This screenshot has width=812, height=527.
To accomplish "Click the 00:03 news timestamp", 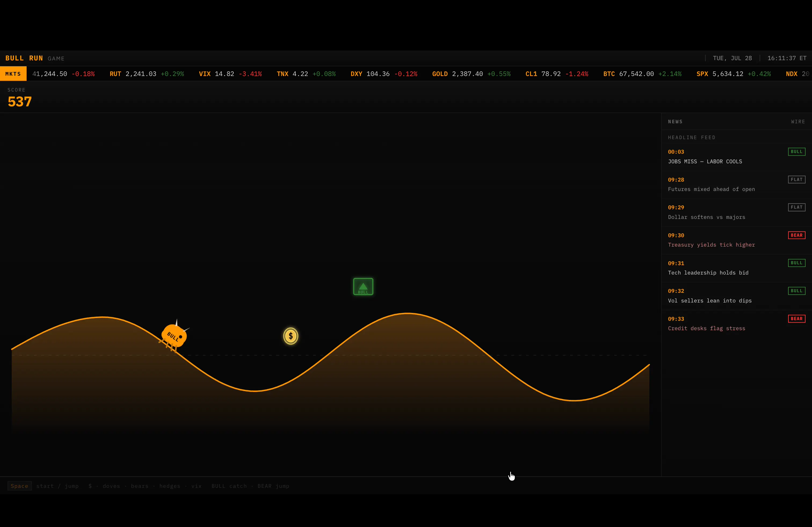I will (676, 152).
